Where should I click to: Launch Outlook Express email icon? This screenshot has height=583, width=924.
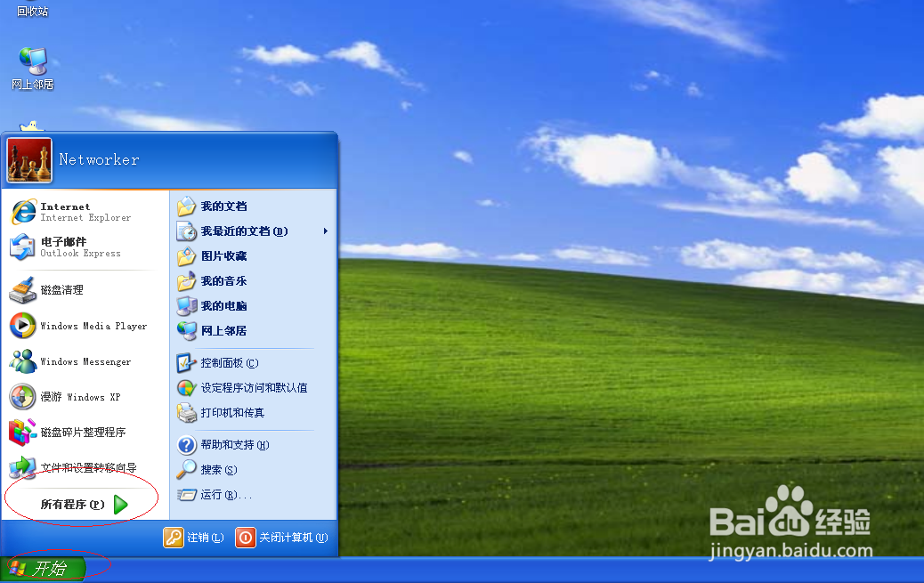point(22,247)
